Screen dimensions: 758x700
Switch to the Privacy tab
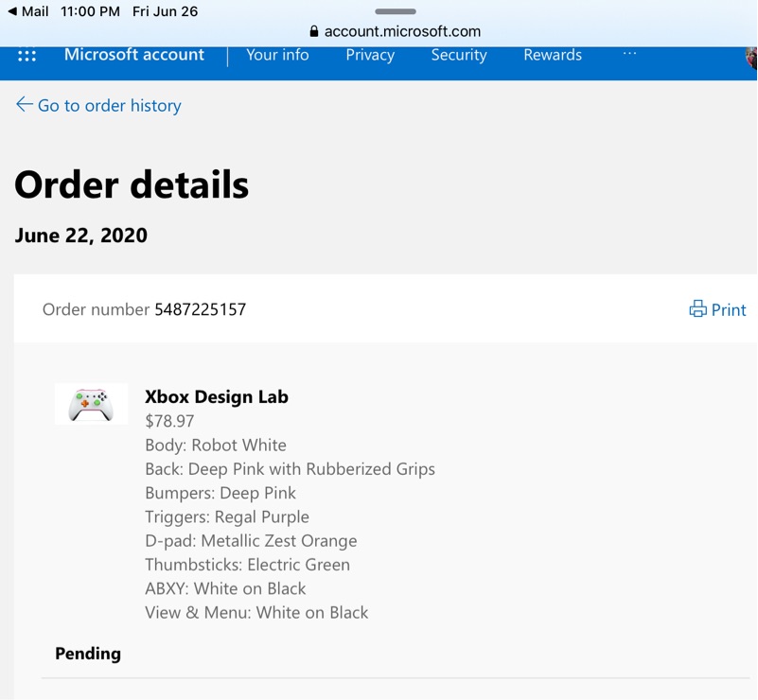click(370, 55)
